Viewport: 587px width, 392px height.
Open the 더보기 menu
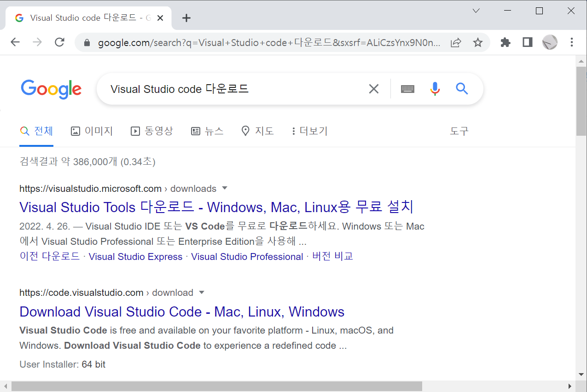tap(309, 131)
